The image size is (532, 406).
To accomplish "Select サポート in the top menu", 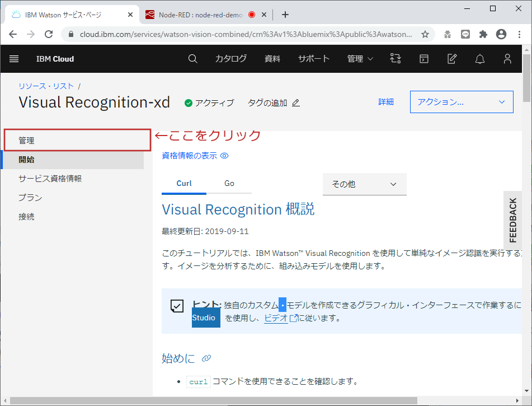I will pos(313,59).
